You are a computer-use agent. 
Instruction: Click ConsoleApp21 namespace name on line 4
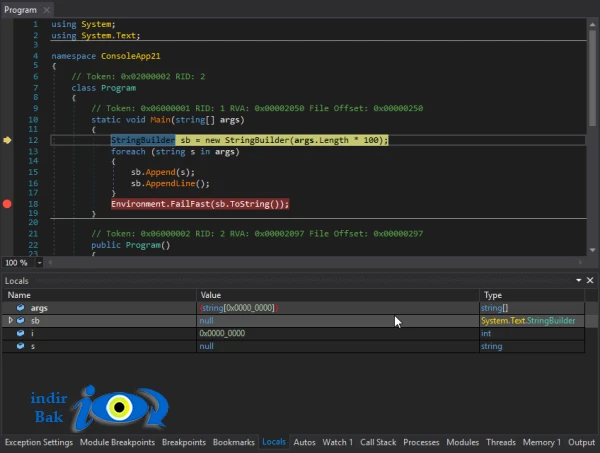click(130, 56)
